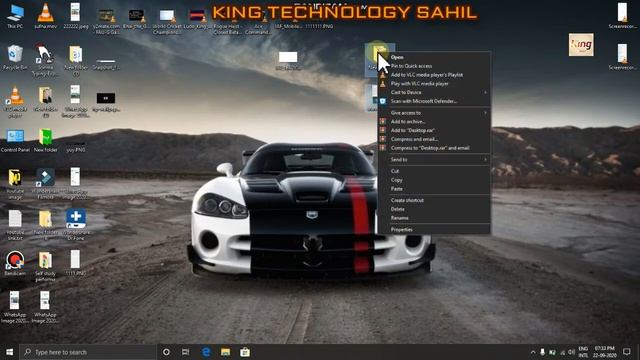Viewport: 640px width, 360px height.
Task: Choose Add to archive option
Action: [434, 122]
